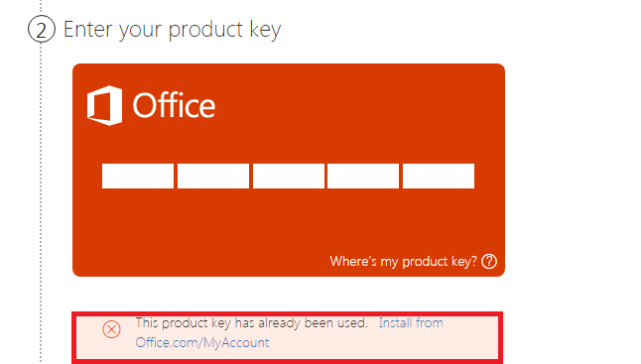641x364 pixels.
Task: Open "Where's my product key?" help link
Action: point(403,262)
